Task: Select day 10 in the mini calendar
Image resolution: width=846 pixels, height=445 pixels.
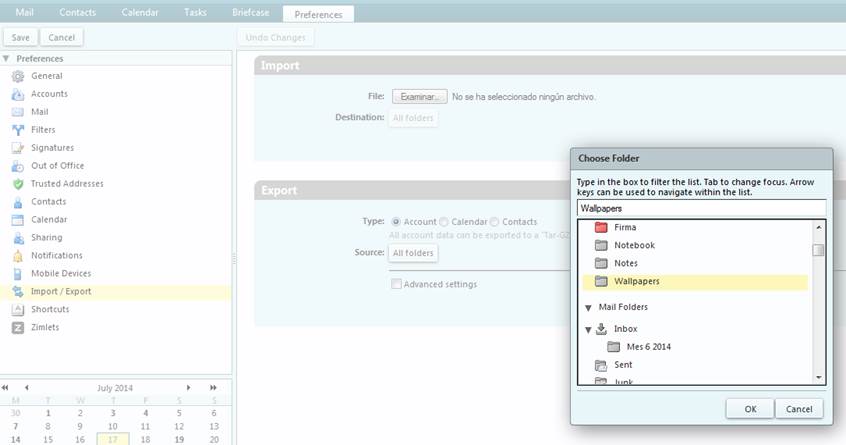Action: click(x=112, y=426)
